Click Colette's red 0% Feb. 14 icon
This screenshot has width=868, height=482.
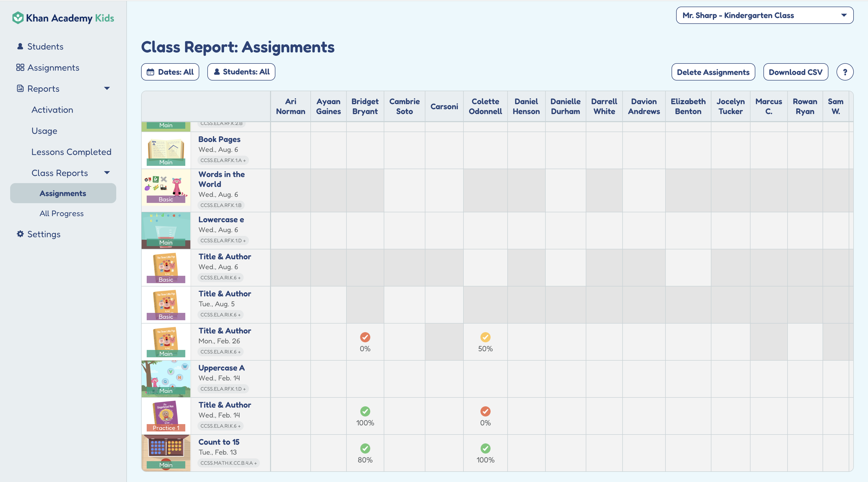[485, 411]
